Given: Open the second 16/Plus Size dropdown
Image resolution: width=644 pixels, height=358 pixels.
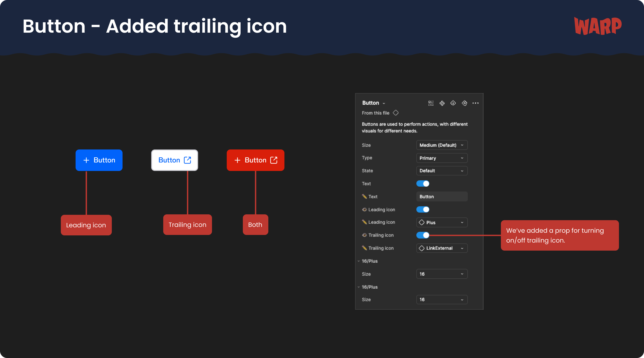Looking at the screenshot, I should pos(442,299).
